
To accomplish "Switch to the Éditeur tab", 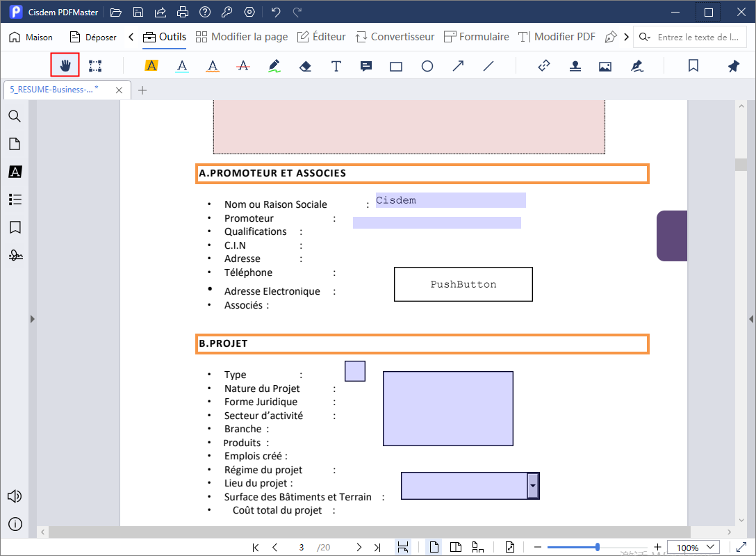I will 322,37.
